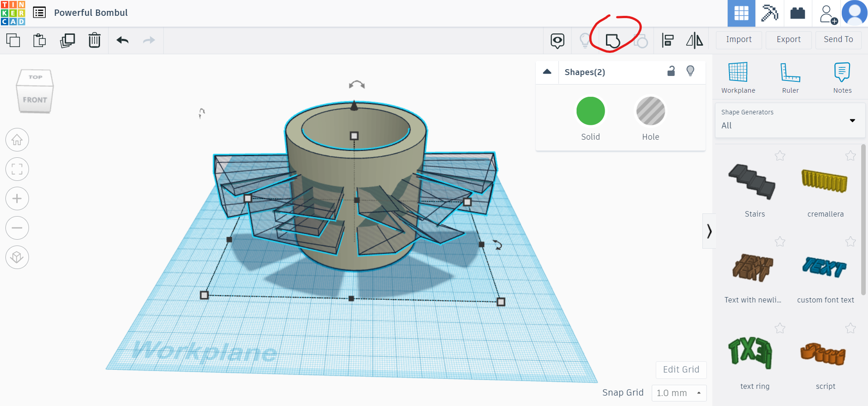Ungroup the selected shapes
The height and width of the screenshot is (406, 868).
[640, 41]
